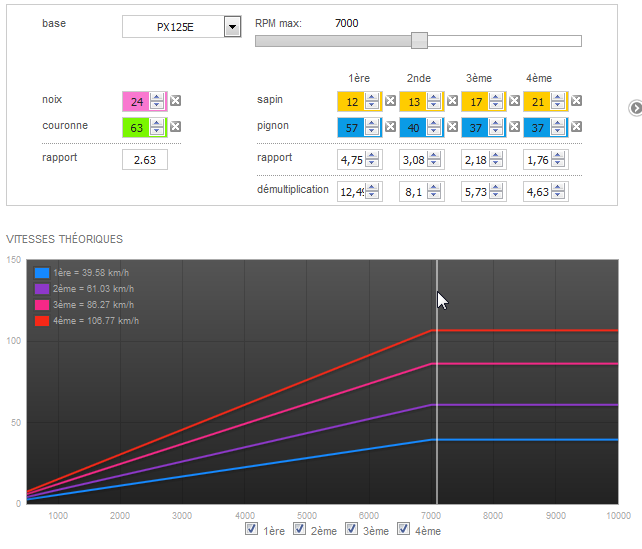Adjust the 2nde sapin stepper
642x549 pixels.
click(x=434, y=101)
